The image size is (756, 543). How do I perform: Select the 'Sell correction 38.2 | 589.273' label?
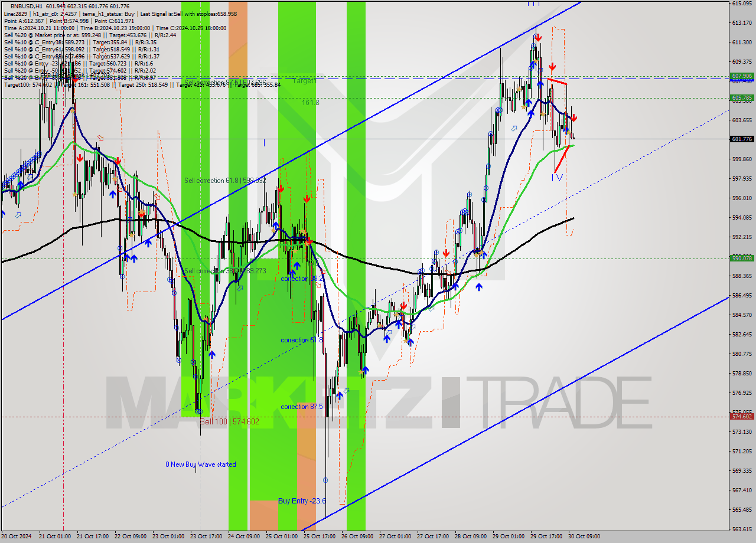225,271
